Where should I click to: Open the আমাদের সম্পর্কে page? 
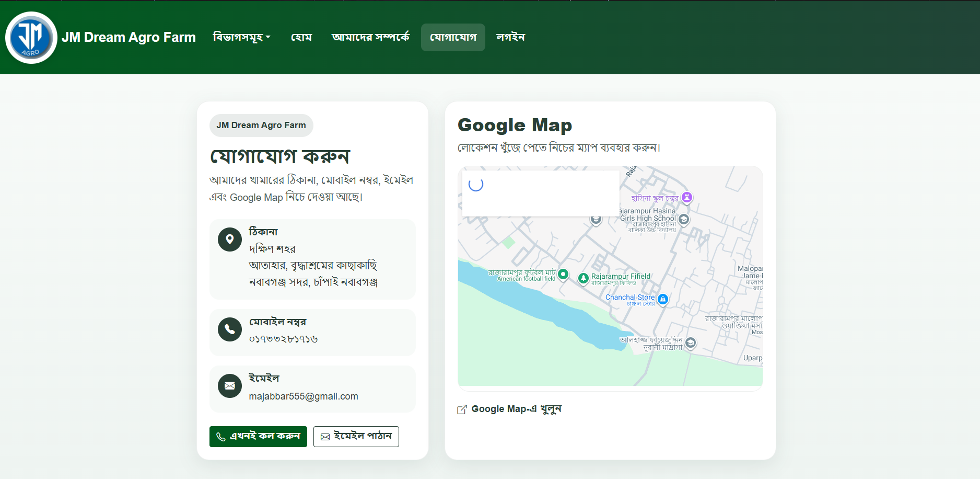(x=370, y=37)
